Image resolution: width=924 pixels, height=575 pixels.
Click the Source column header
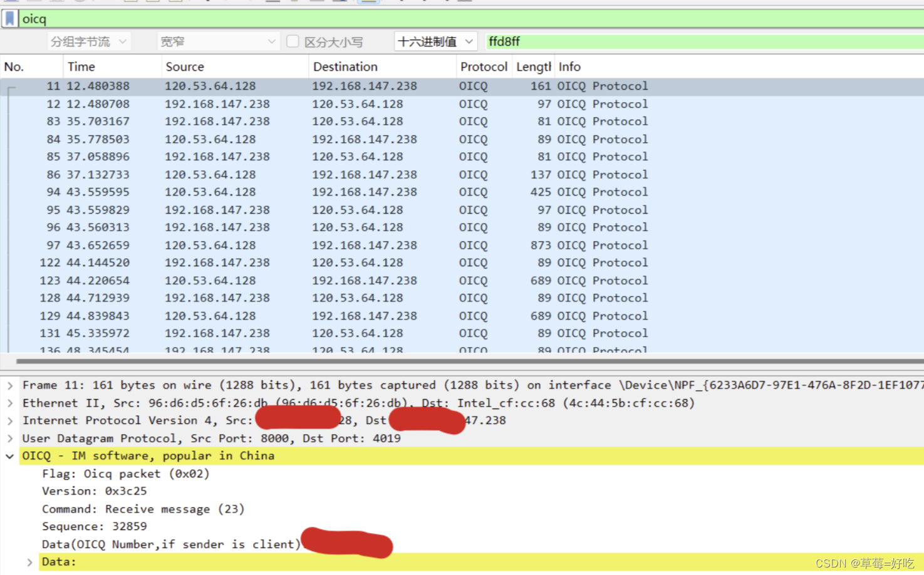click(185, 66)
